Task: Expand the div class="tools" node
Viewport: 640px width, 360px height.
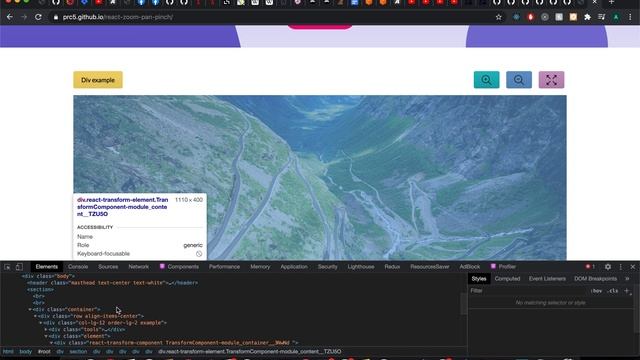Action: point(46,329)
